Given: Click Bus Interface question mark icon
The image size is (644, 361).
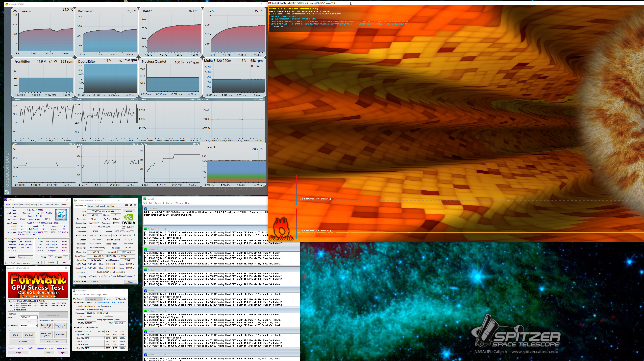Looking at the screenshot, I should coord(135,235).
